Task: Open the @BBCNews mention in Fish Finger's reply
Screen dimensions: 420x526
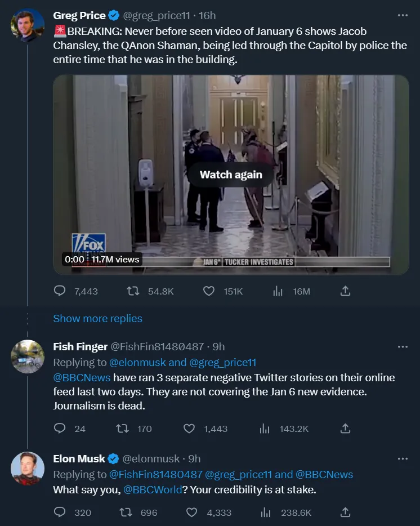Action: pos(82,377)
